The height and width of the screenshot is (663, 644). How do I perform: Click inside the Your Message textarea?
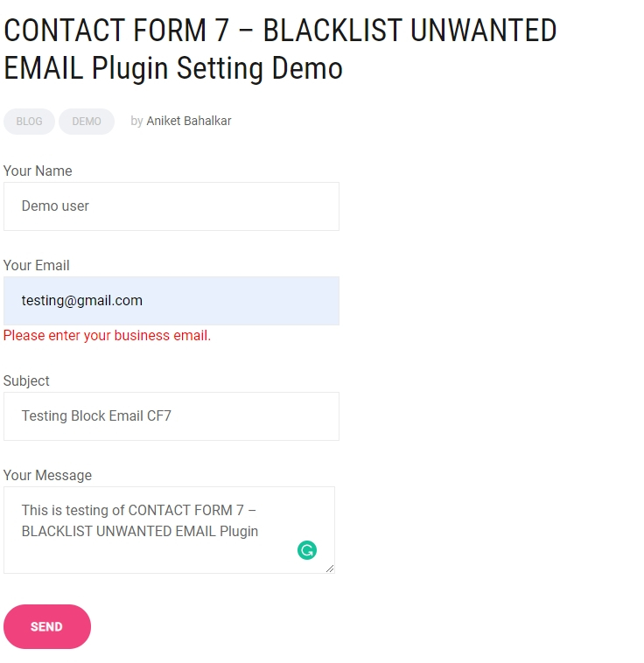(169, 530)
